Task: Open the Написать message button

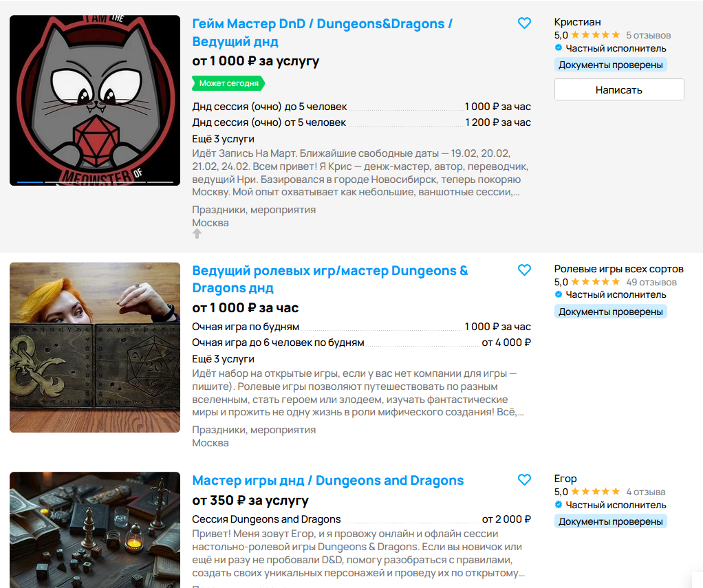Action: pos(619,89)
